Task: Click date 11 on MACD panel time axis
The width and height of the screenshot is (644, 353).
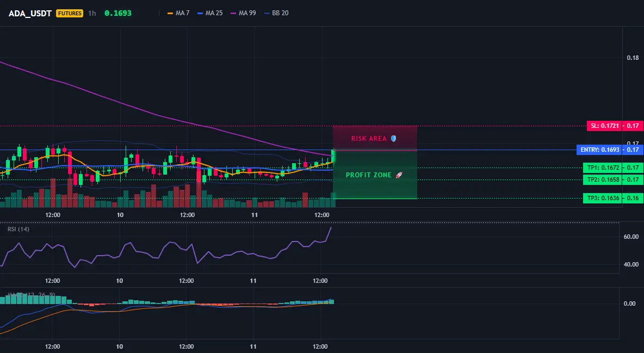Action: tap(253, 346)
